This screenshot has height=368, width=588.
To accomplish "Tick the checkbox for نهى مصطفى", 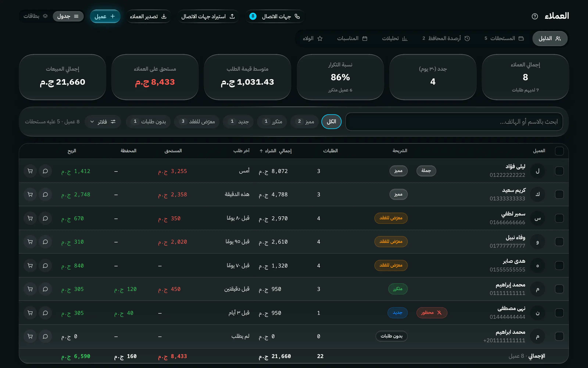I will 559,313.
